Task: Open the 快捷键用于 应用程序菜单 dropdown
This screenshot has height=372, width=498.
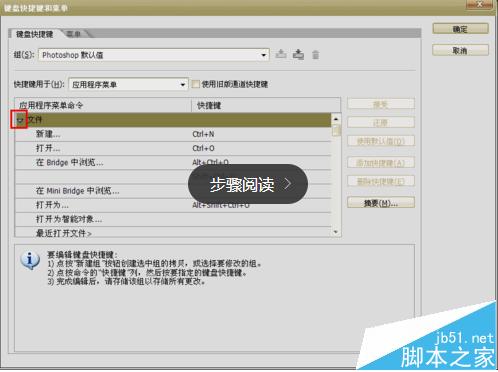Action: pyautogui.click(x=128, y=85)
